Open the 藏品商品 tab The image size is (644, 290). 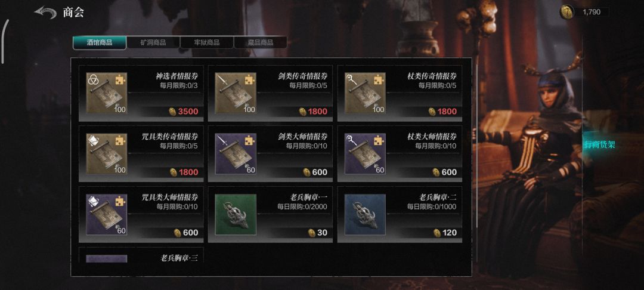coord(261,43)
